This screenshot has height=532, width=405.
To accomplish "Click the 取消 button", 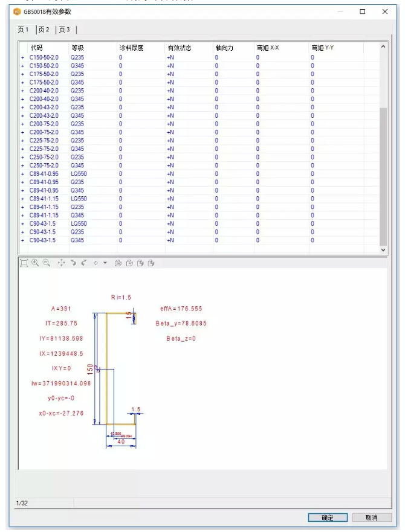I will [x=372, y=518].
